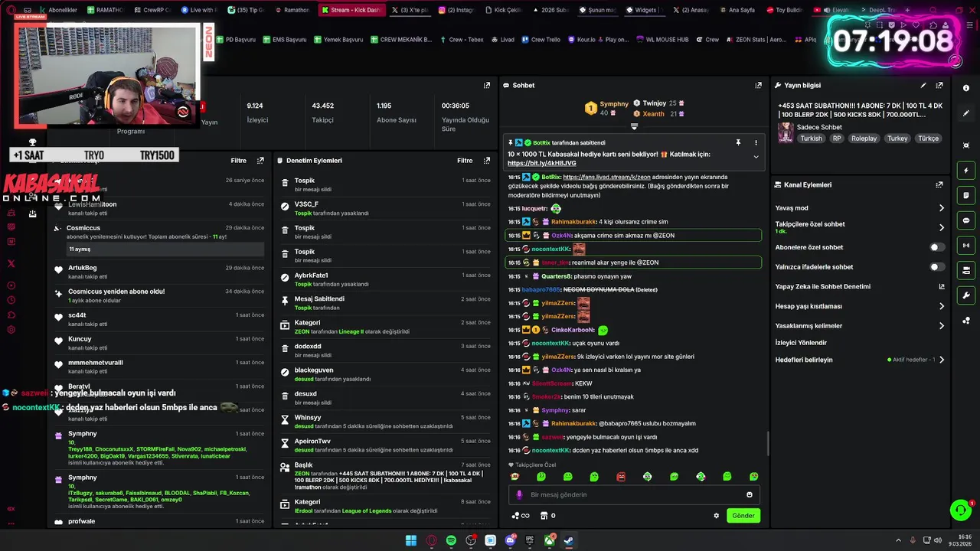Open emoji picker in message box
Image resolution: width=980 pixels, height=551 pixels.
point(748,494)
